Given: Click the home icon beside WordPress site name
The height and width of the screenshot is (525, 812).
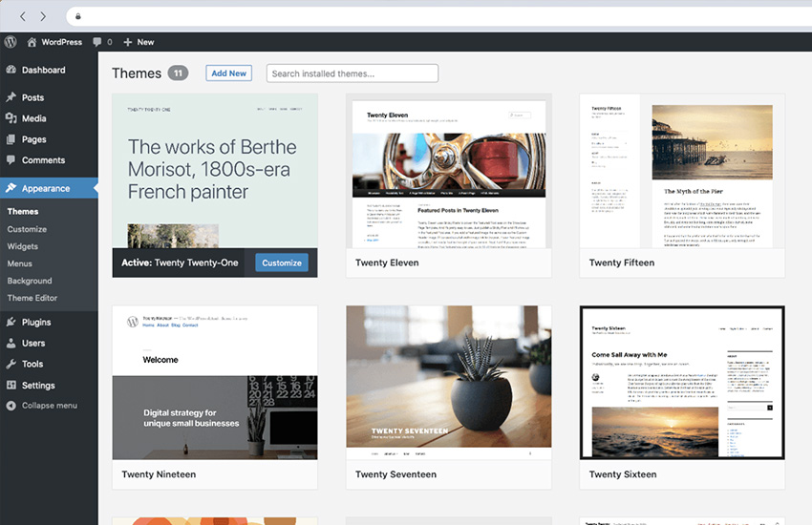Looking at the screenshot, I should click(32, 42).
